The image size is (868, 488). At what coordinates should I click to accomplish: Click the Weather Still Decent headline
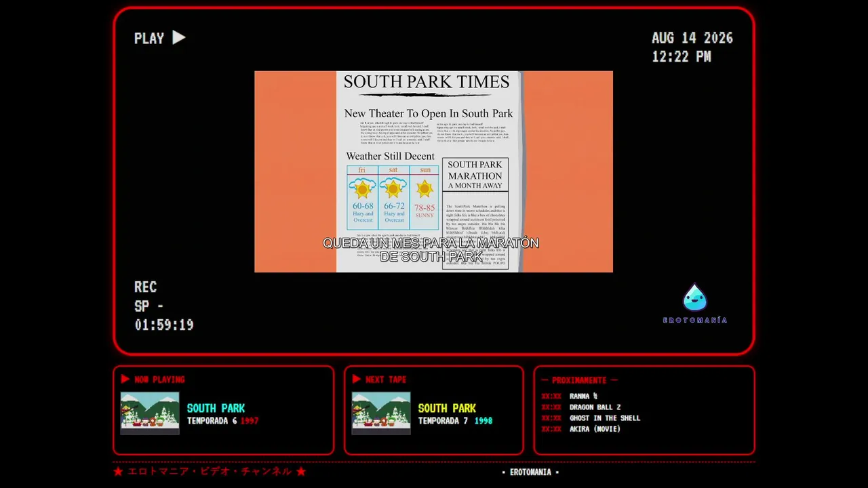[390, 156]
